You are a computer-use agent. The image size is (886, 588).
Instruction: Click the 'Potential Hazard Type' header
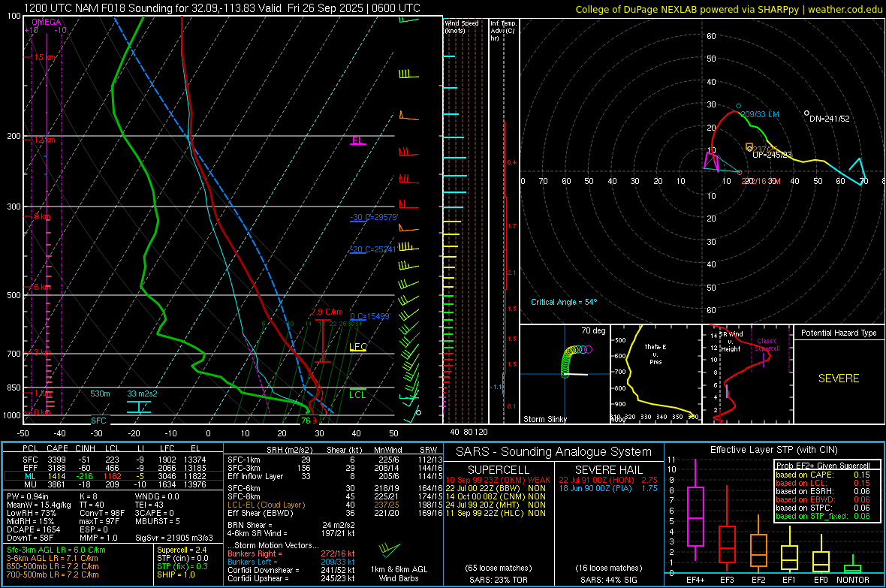(x=839, y=333)
